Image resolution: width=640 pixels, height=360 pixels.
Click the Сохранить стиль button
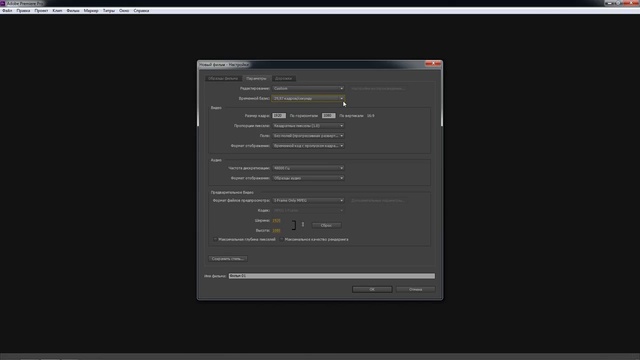pyautogui.click(x=228, y=259)
